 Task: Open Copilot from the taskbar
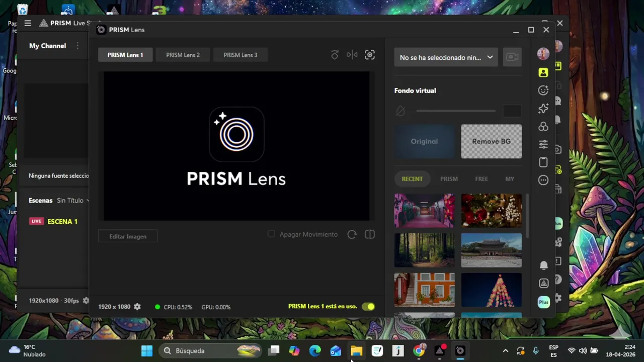[x=294, y=351]
